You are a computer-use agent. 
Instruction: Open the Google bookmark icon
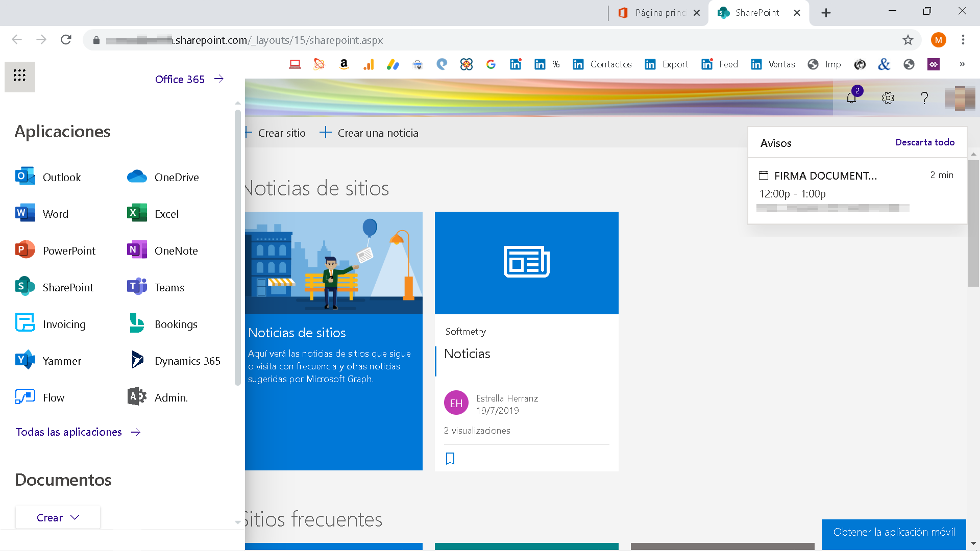tap(491, 64)
